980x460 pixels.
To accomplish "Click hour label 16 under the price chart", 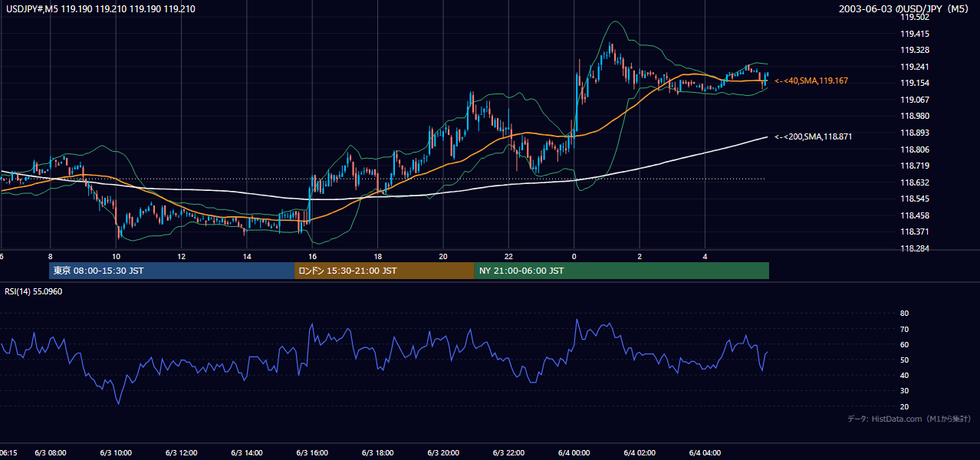I will pyautogui.click(x=312, y=256).
